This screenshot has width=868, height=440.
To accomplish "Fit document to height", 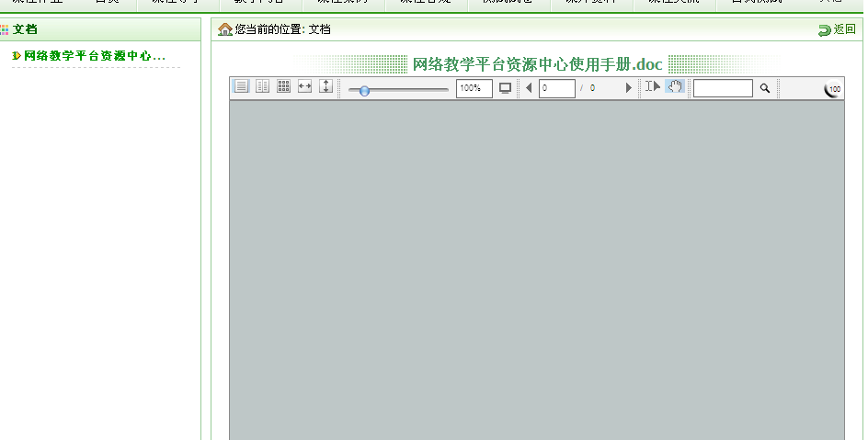I will coord(325,87).
